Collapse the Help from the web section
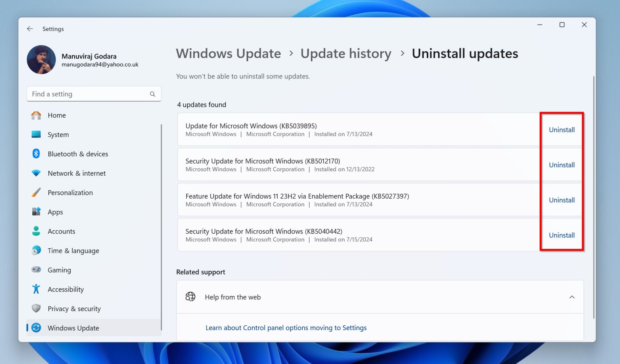This screenshot has width=620, height=364. click(x=572, y=297)
